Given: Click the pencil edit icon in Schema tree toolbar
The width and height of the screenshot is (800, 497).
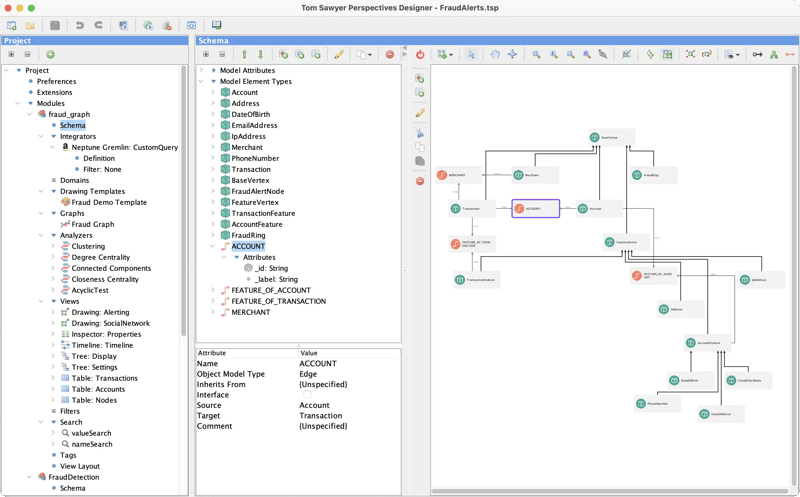Looking at the screenshot, I should point(339,54).
